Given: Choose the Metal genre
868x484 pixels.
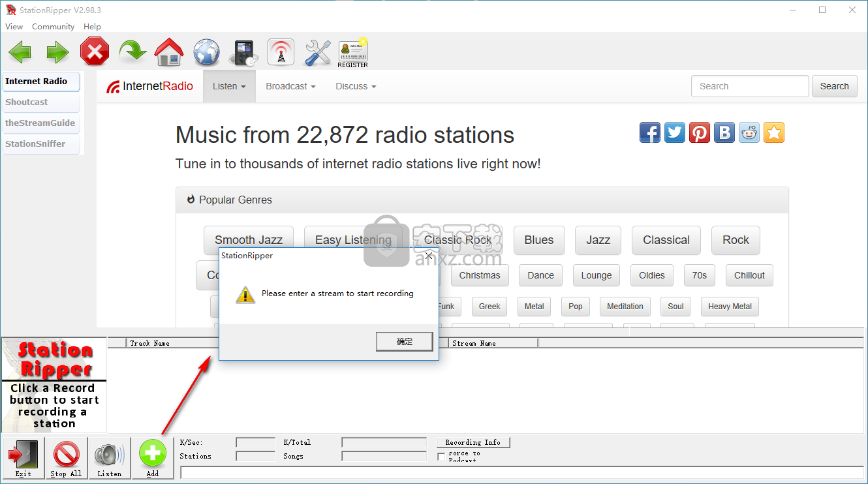Looking at the screenshot, I should (x=534, y=307).
